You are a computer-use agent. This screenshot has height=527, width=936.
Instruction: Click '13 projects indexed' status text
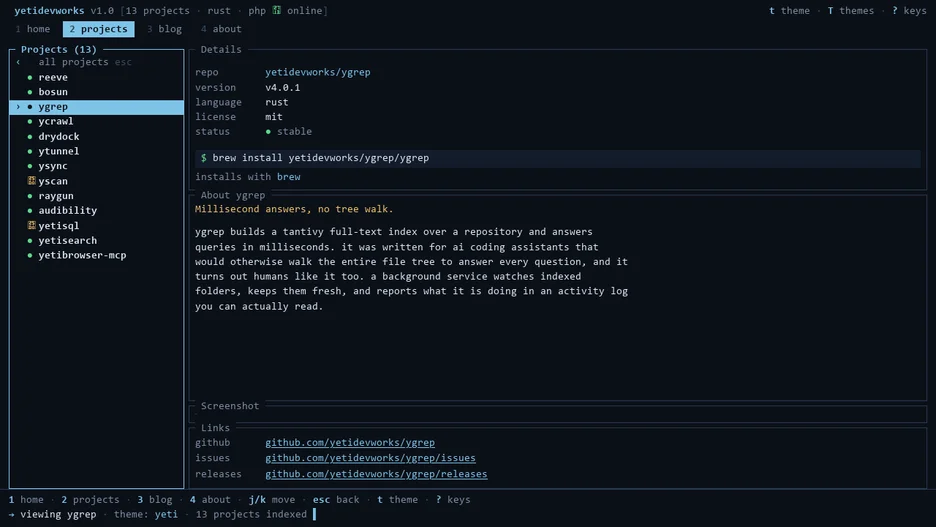tap(251, 514)
